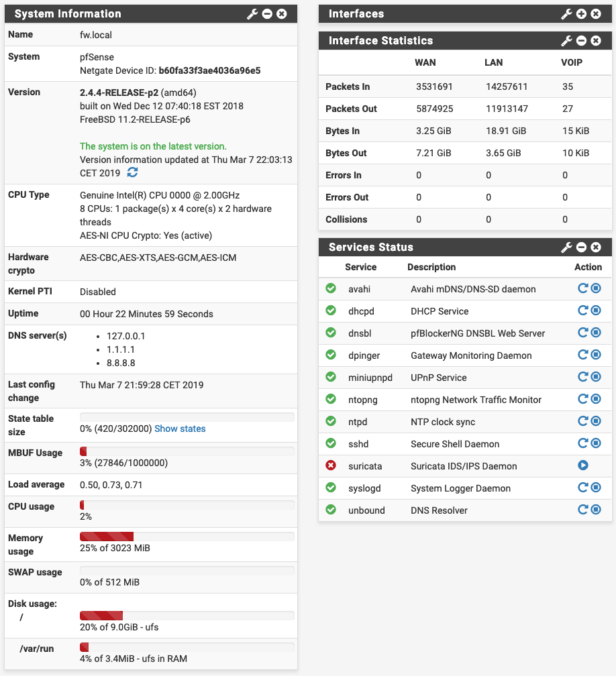Image resolution: width=616 pixels, height=676 pixels.
Task: Stop the dpinger Gateway Monitoring Daemon
Action: coord(595,355)
